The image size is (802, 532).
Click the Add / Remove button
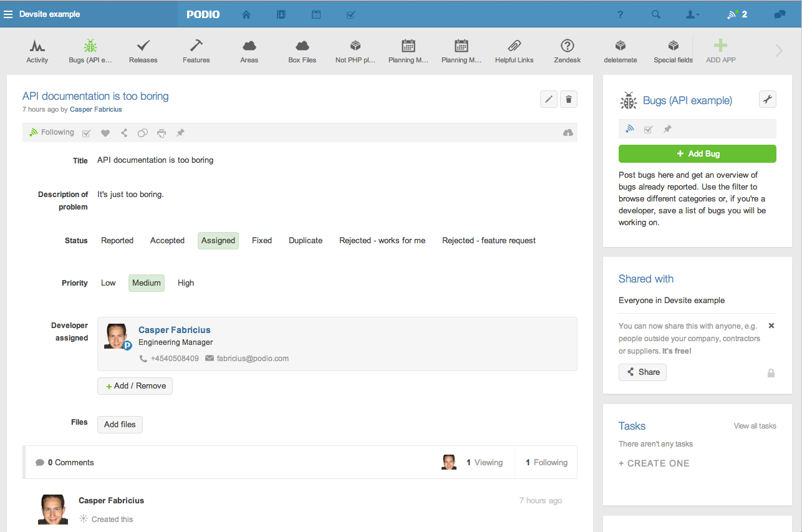135,386
